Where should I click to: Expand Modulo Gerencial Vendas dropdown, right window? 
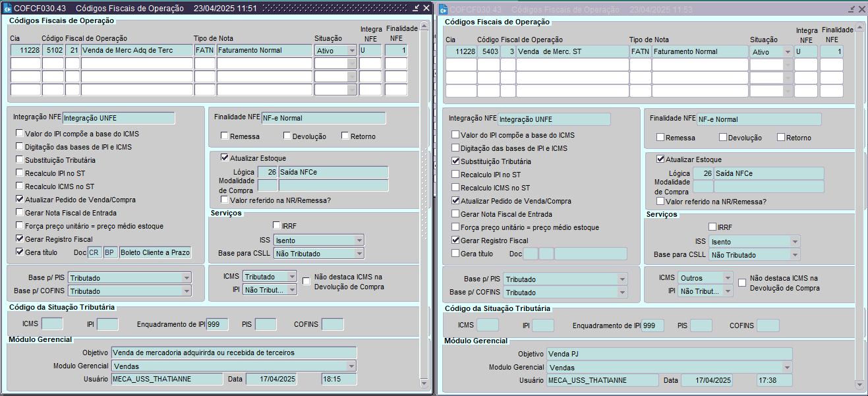coord(787,367)
